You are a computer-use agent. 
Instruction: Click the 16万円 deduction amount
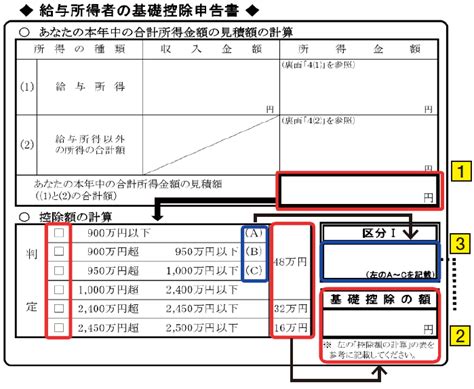tap(291, 328)
